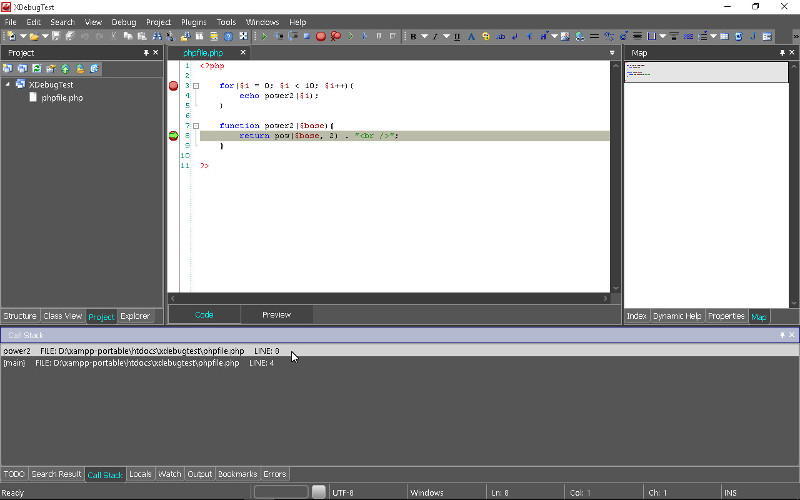Open the Watch tab
This screenshot has height=500, width=800.
click(x=170, y=474)
